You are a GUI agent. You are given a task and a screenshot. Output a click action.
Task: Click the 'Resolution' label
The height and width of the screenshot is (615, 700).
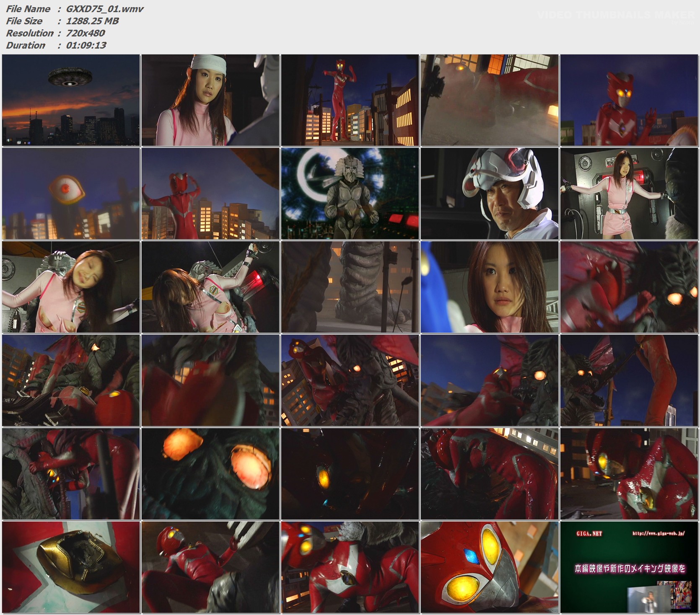click(x=30, y=33)
